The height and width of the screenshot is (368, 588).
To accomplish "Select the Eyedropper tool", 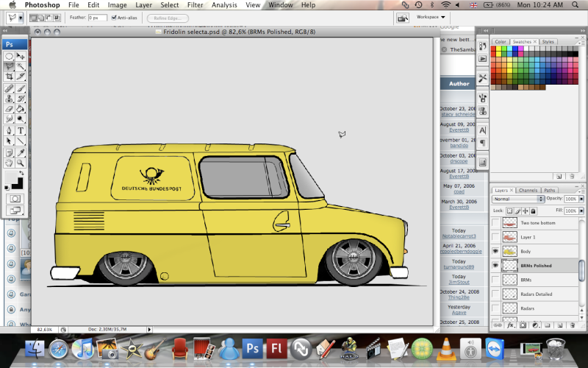I will coord(21,153).
